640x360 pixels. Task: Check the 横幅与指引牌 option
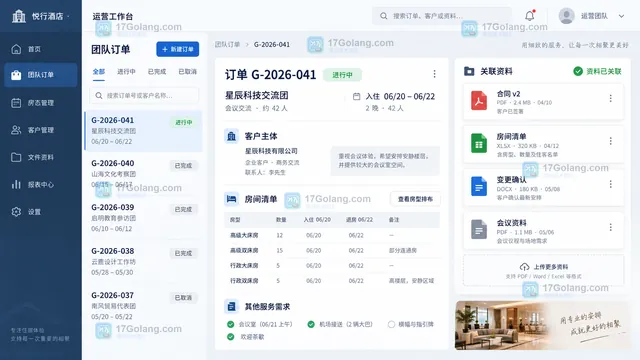(391, 324)
